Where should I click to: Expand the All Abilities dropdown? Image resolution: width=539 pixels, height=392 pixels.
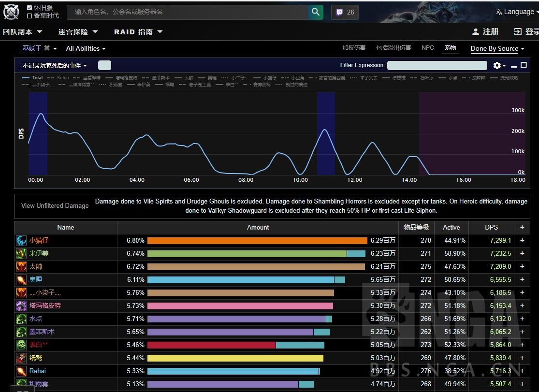click(86, 48)
